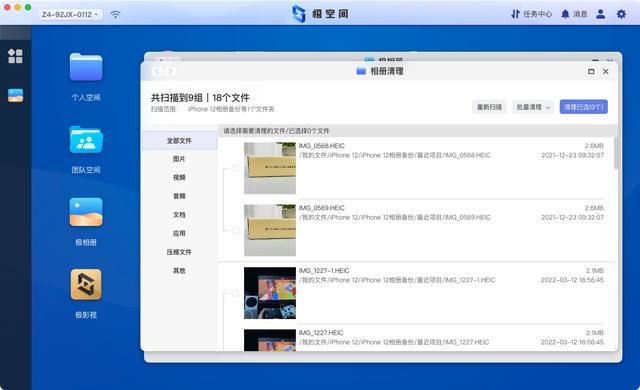Click the album icon in left sidebar
Viewport: 640px width, 390px height.
(x=16, y=95)
